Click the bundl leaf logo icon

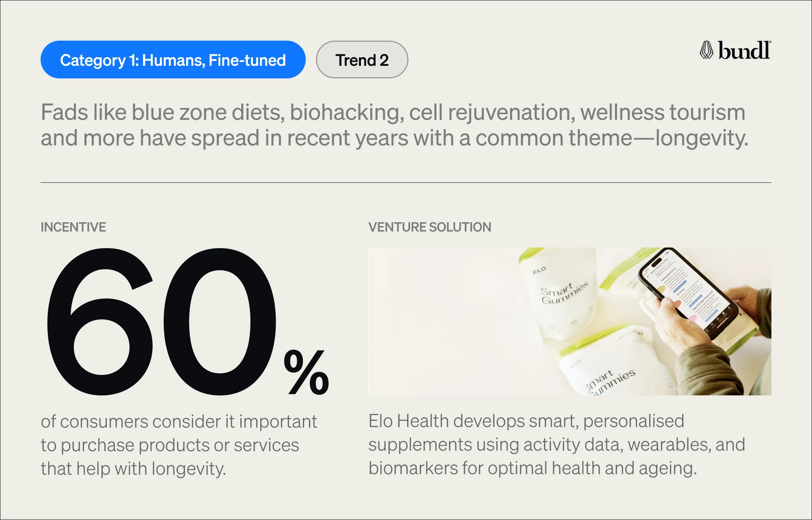[x=706, y=50]
